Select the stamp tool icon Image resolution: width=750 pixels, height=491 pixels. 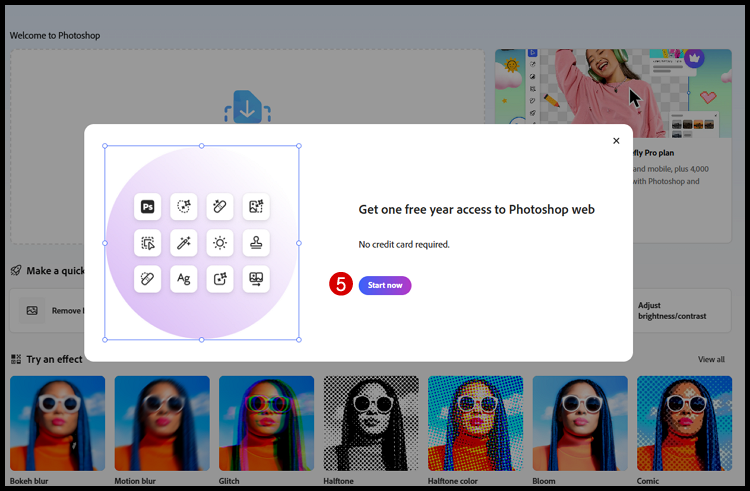[x=256, y=243]
